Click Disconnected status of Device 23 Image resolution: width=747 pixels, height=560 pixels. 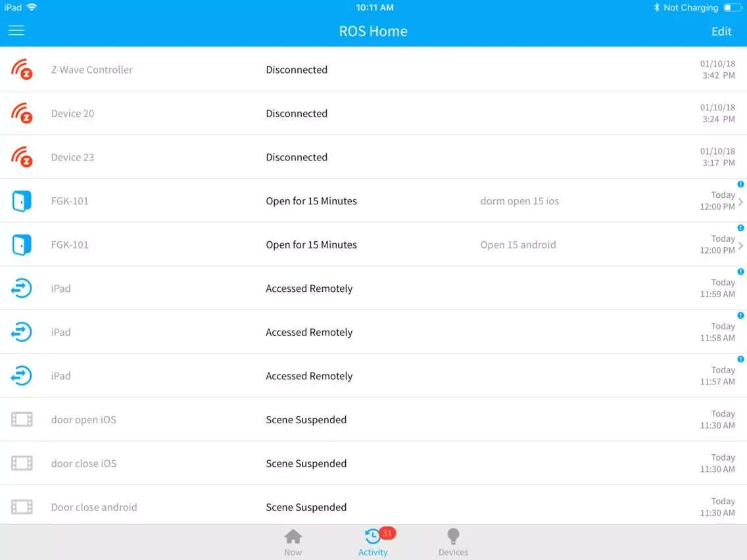click(297, 157)
